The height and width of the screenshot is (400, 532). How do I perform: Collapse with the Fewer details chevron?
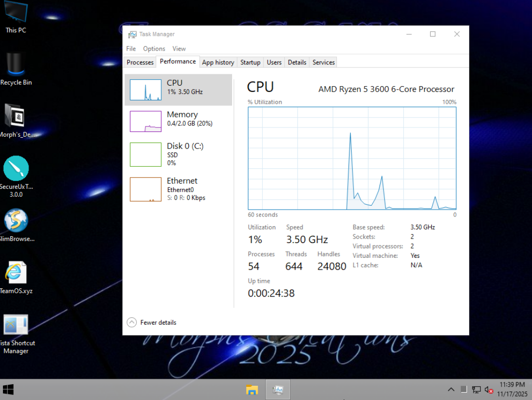coord(132,322)
